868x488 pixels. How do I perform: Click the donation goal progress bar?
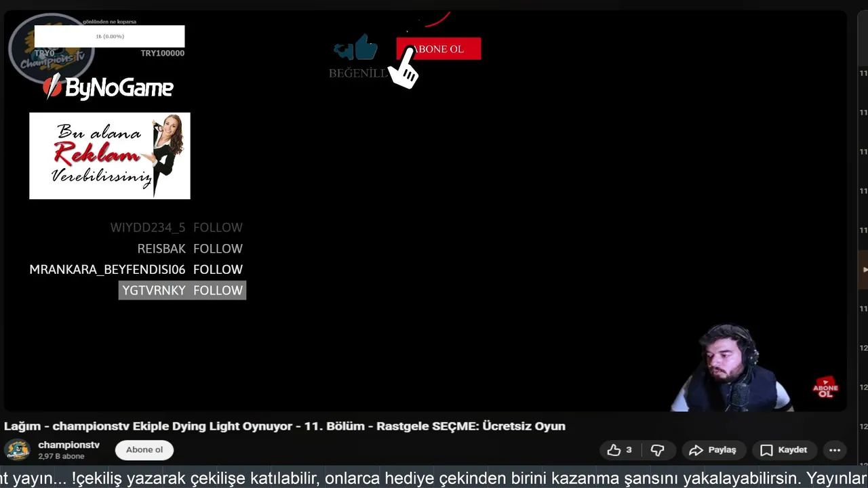pos(109,36)
